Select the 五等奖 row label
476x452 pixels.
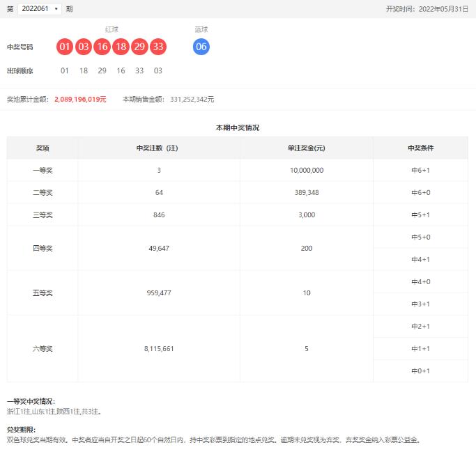43,293
